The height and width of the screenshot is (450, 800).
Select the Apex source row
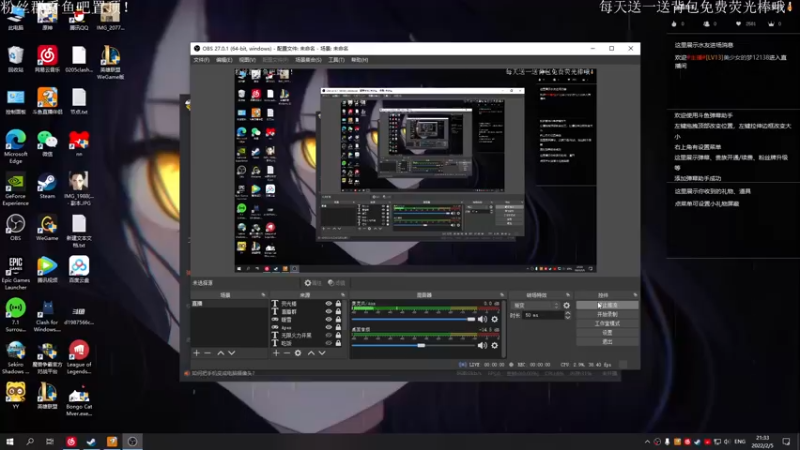[307, 327]
